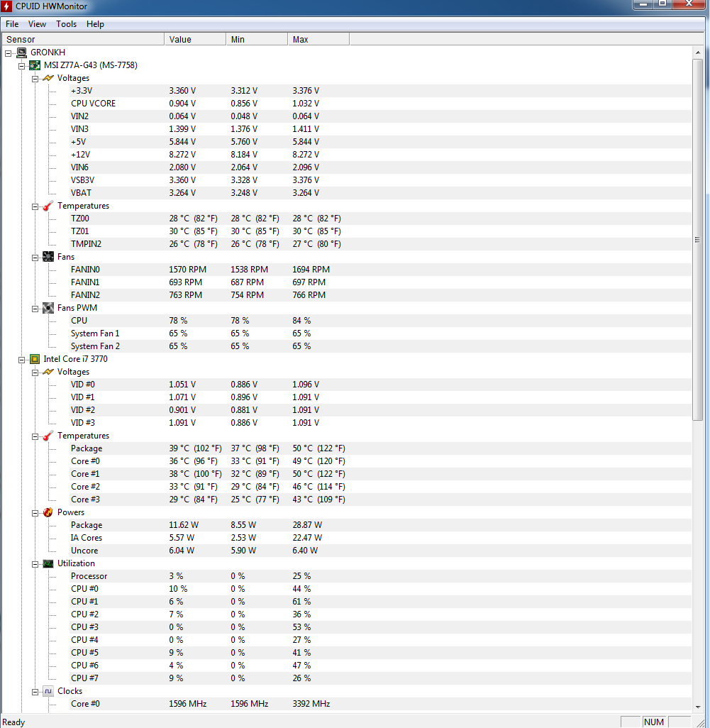Collapse the CPU Temperatures group
The height and width of the screenshot is (728, 710).
35,436
